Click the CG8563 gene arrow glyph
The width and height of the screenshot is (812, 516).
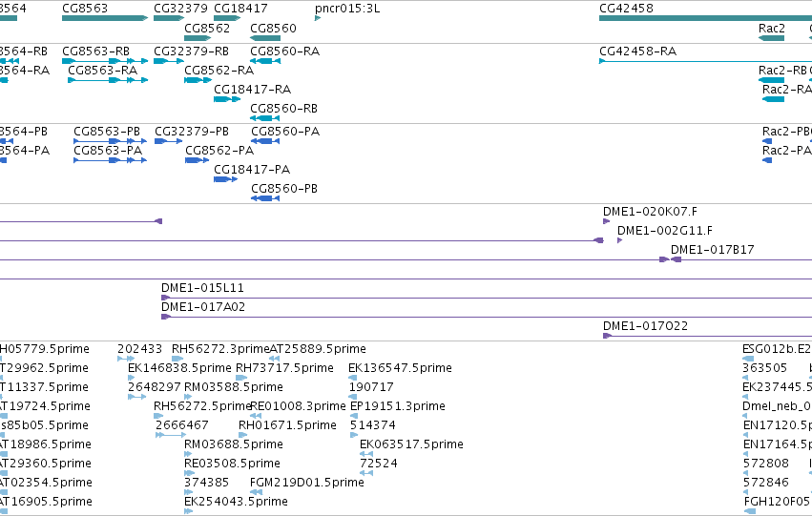[105, 18]
